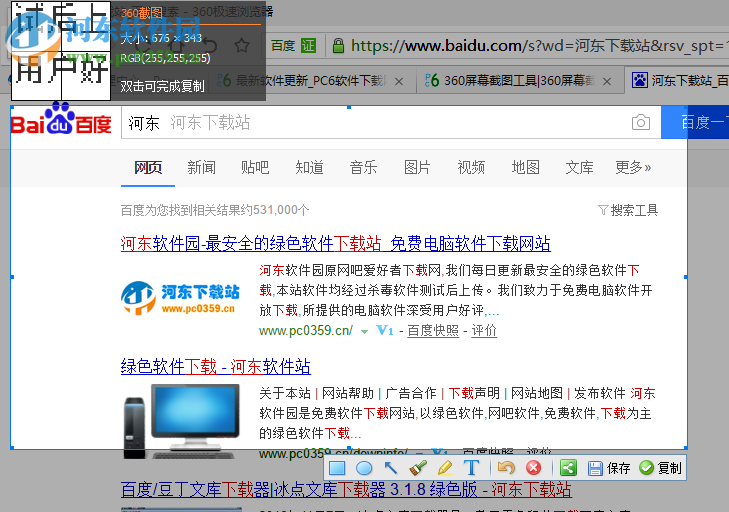Undo last annotation with curved arrow
Image resolution: width=729 pixels, height=512 pixels.
pyautogui.click(x=506, y=468)
